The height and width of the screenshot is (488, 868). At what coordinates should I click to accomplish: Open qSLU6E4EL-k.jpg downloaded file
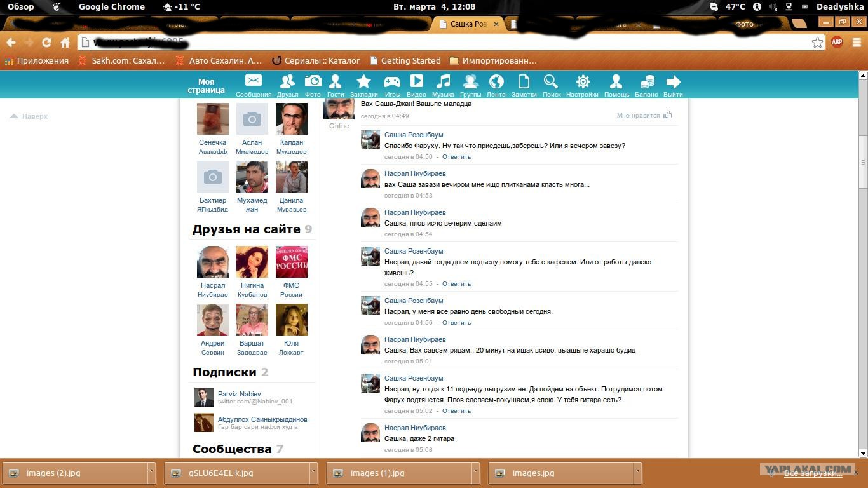pyautogui.click(x=238, y=473)
